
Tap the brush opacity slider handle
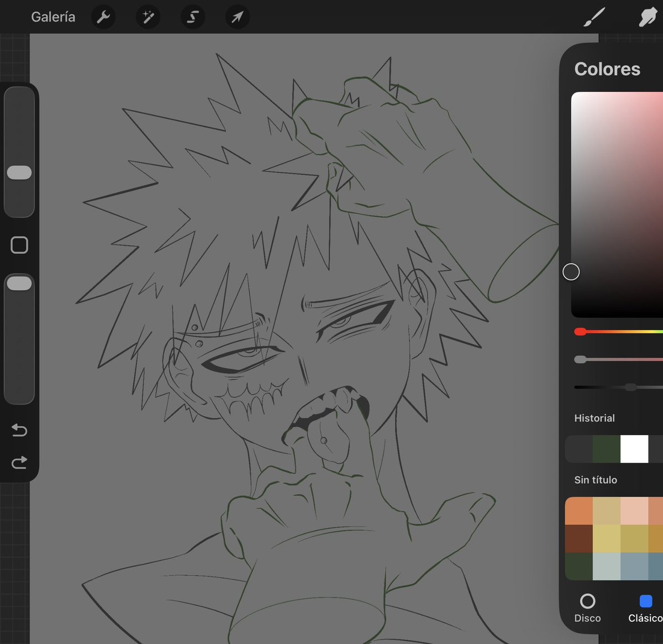pyautogui.click(x=19, y=283)
